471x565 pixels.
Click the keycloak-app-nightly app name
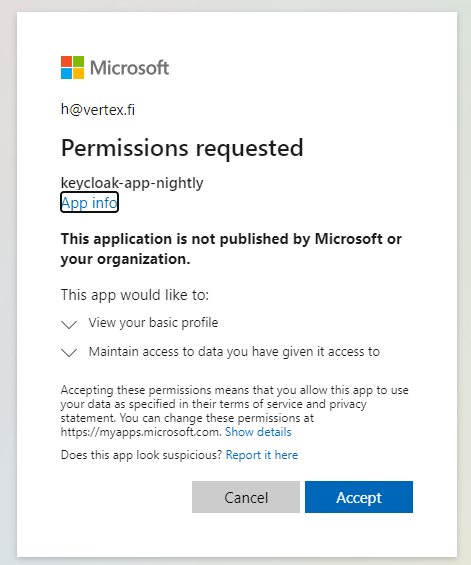132,183
